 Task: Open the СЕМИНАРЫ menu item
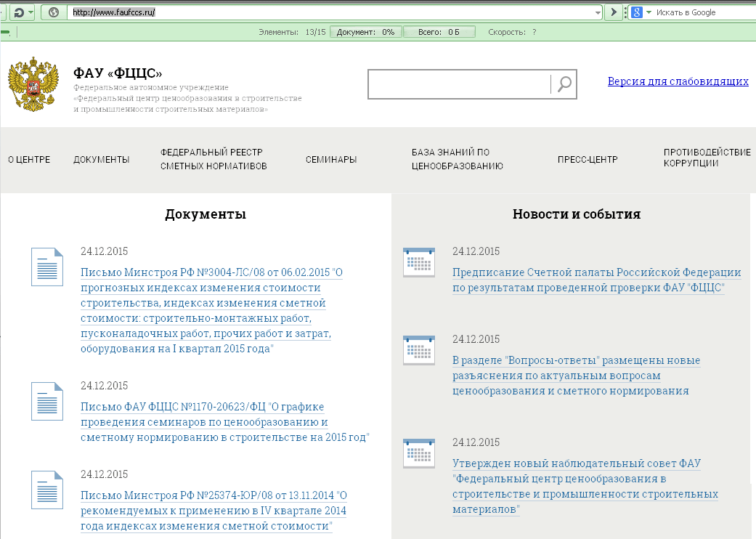(x=331, y=160)
